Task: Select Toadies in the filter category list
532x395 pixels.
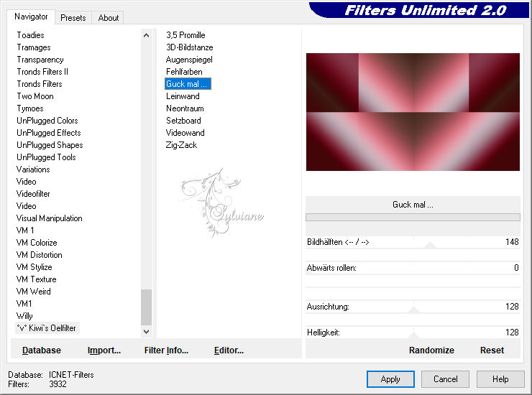Action: click(30, 35)
